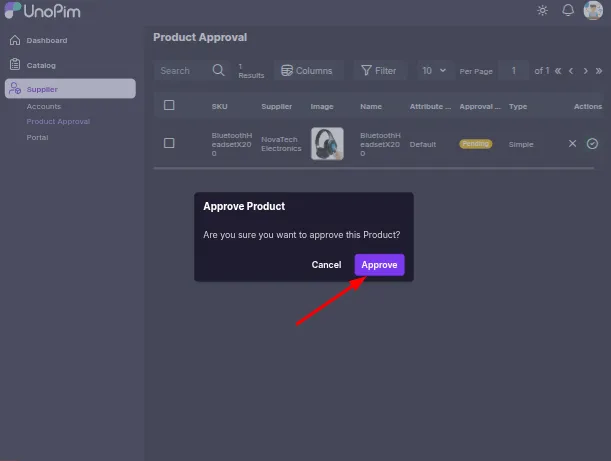Click the Actions column header
611x461 pixels.
coord(588,106)
